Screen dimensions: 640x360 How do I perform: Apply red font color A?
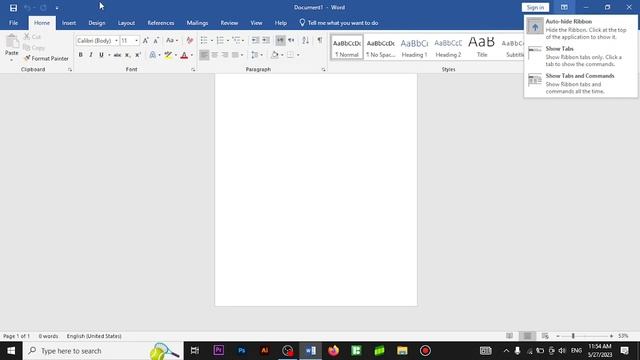184,55
